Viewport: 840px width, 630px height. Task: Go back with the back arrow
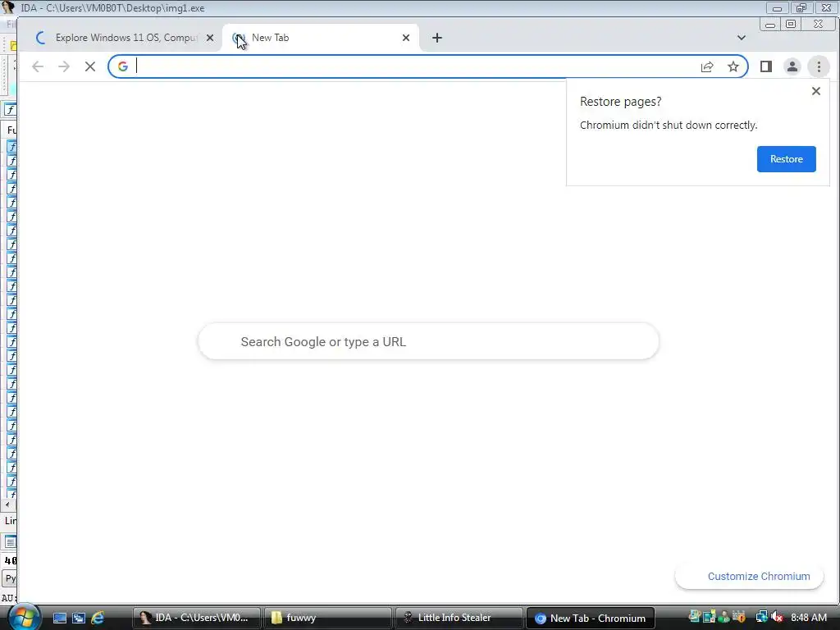pyautogui.click(x=38, y=66)
